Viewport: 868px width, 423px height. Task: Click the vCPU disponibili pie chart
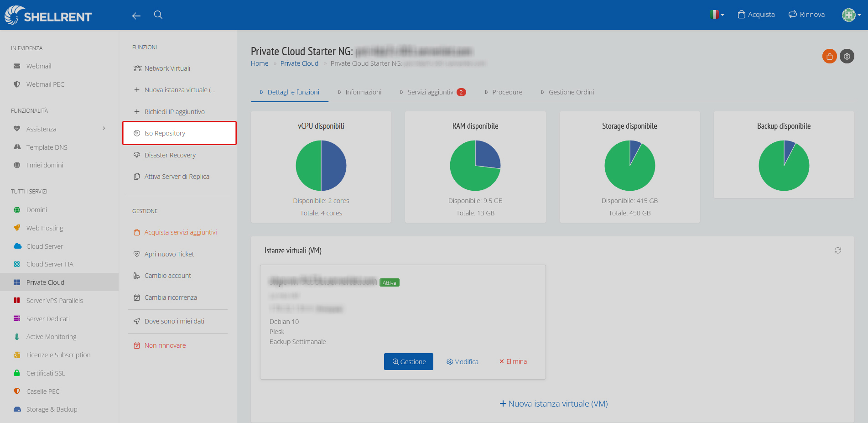321,166
